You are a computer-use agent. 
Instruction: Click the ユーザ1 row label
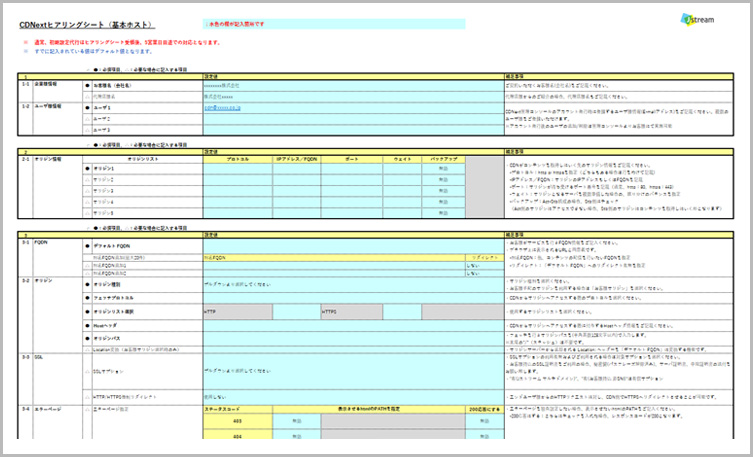pyautogui.click(x=102, y=108)
